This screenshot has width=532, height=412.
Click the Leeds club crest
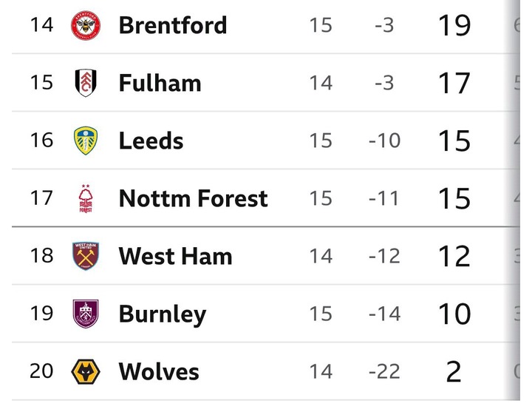click(86, 141)
